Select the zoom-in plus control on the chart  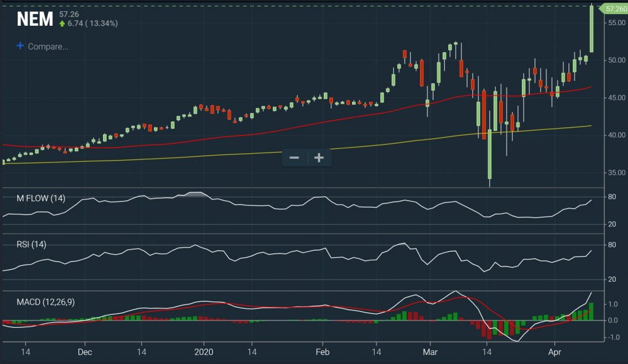click(x=318, y=157)
